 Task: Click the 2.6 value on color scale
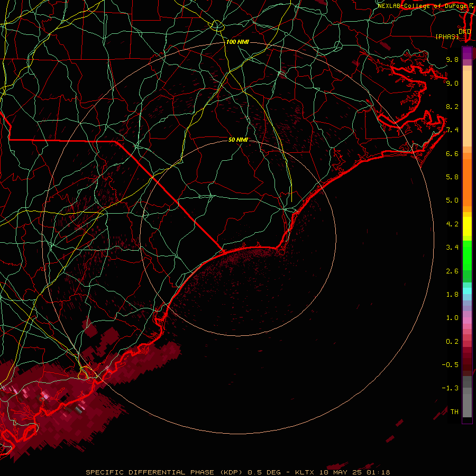[x=452, y=271]
